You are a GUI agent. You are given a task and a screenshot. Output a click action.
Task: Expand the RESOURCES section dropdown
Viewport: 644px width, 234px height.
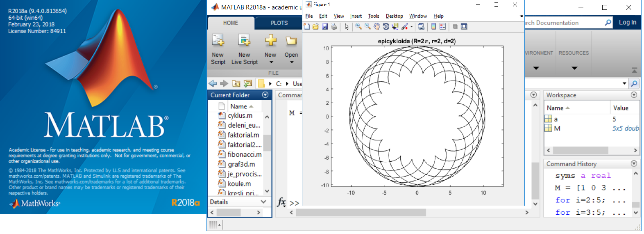click(x=574, y=68)
